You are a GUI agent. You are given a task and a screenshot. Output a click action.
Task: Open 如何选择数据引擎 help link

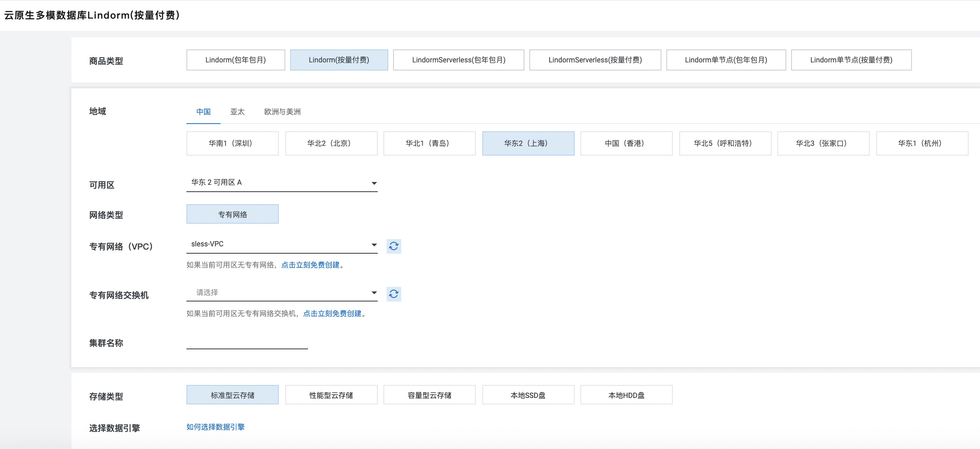pyautogui.click(x=216, y=427)
